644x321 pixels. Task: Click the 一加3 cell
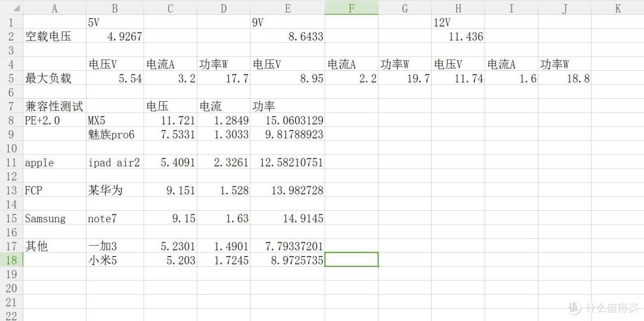coord(115,246)
